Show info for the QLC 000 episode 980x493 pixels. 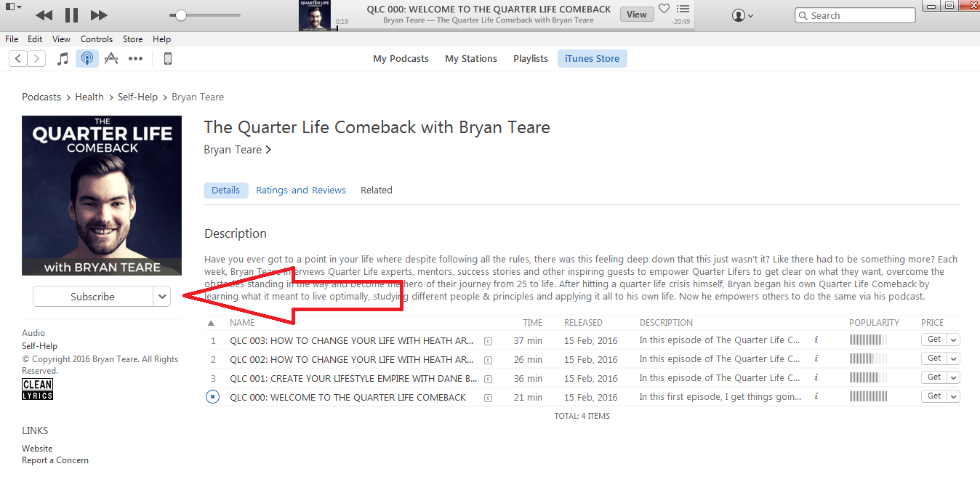pos(816,396)
